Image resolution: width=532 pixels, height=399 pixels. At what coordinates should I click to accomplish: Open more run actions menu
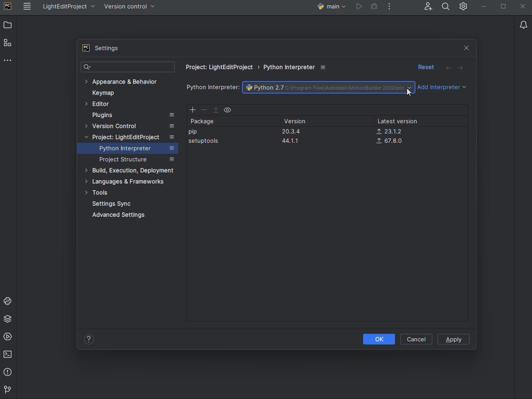(389, 7)
